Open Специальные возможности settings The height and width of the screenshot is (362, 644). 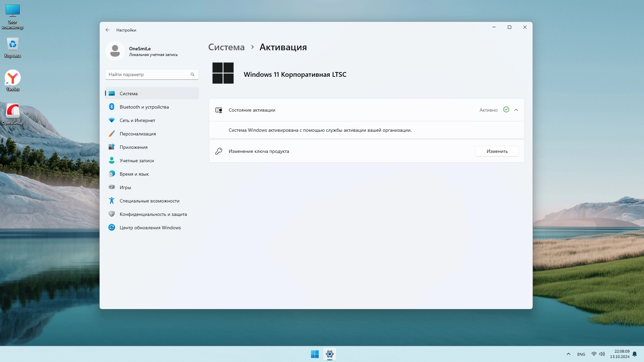coord(149,201)
